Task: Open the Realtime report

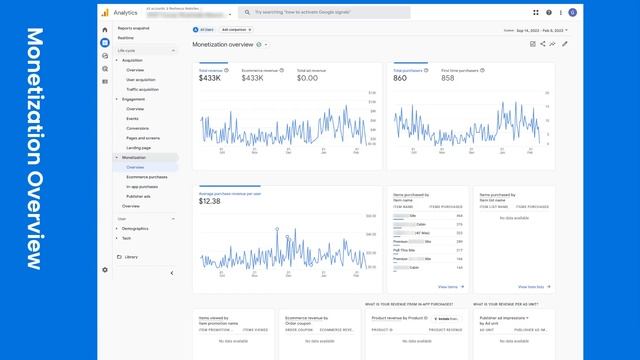Action: (x=126, y=38)
